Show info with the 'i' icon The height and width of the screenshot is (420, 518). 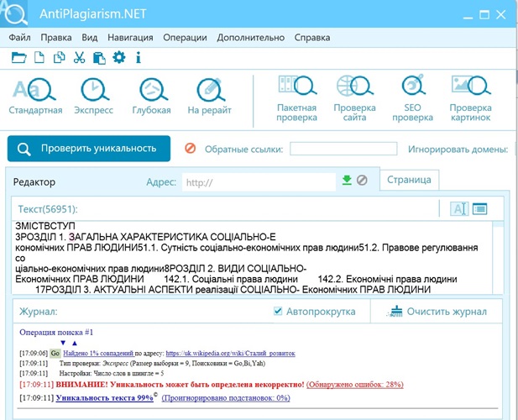coord(139,57)
